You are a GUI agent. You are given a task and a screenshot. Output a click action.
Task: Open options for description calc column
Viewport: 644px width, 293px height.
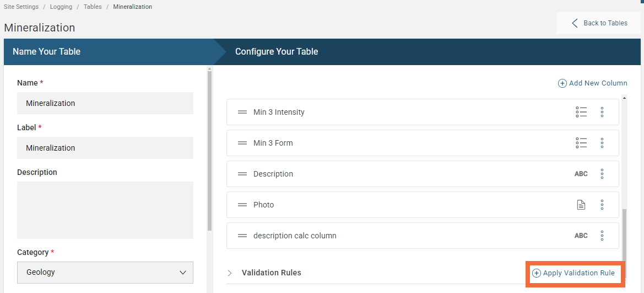(602, 236)
